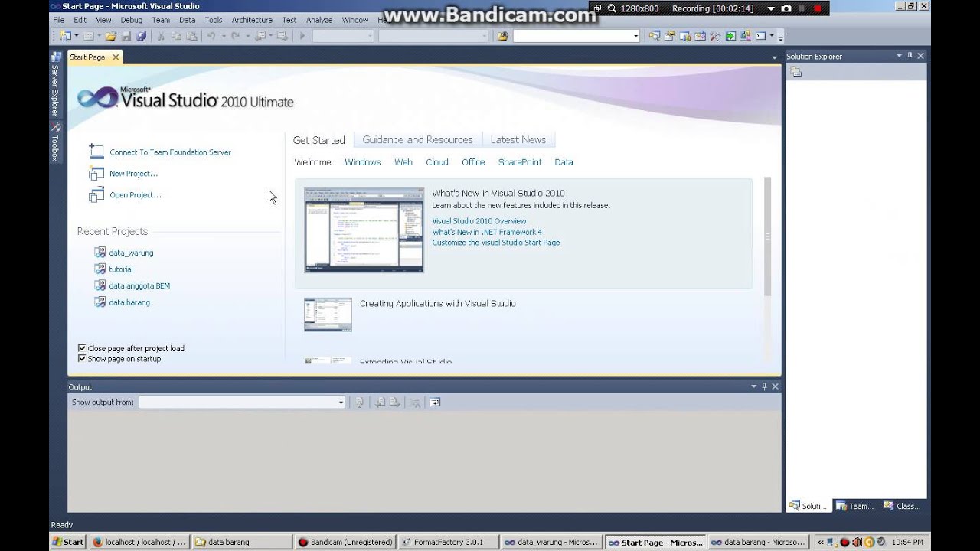This screenshot has width=980, height=551.
Task: Open the Show output from dropdown
Action: (341, 402)
